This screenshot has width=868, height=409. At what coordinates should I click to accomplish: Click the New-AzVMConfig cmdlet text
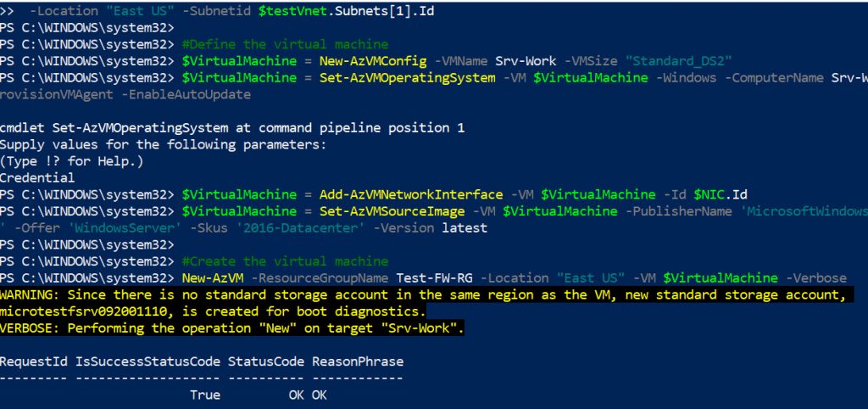coord(373,61)
